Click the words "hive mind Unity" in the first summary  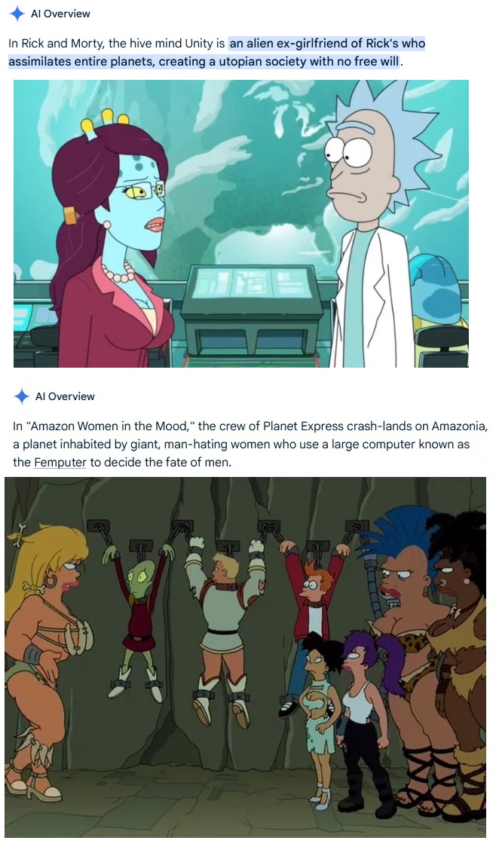click(x=172, y=43)
